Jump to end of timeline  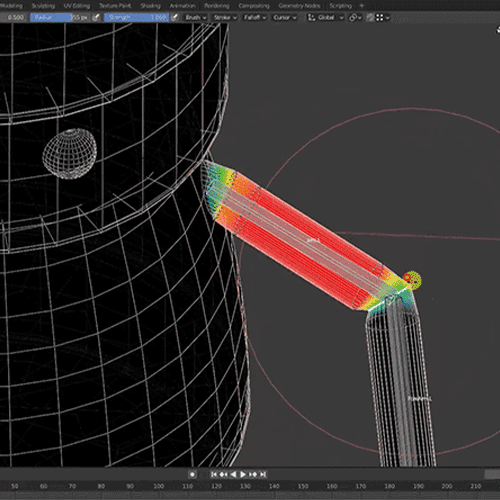click(x=263, y=474)
